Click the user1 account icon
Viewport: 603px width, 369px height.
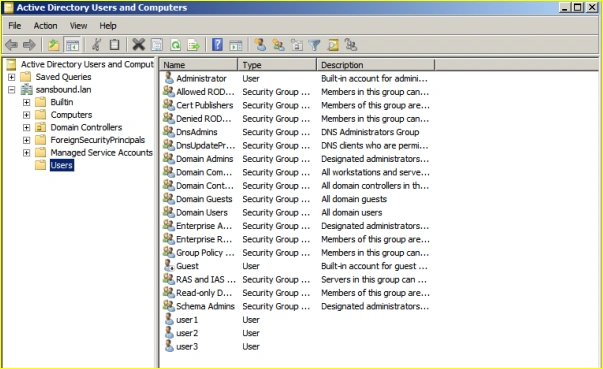pos(169,319)
